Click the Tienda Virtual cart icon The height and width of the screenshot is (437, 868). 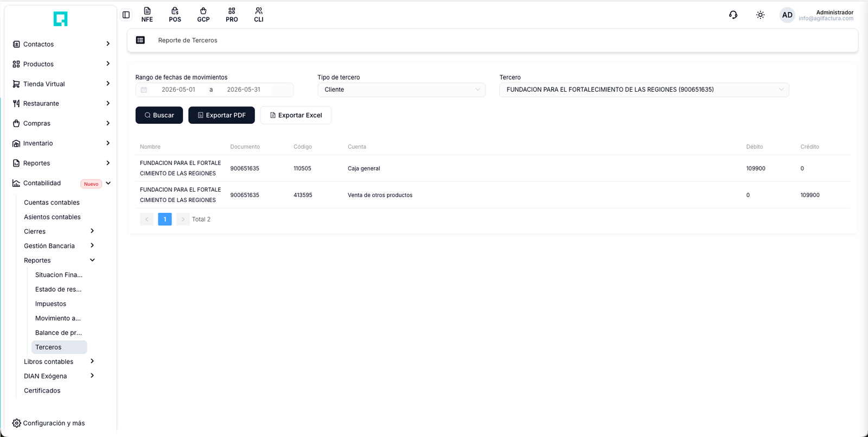(16, 84)
